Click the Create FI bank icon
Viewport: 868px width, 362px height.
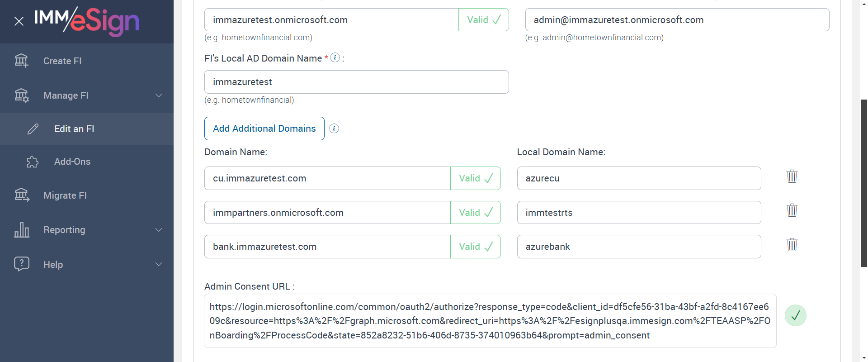(x=21, y=61)
